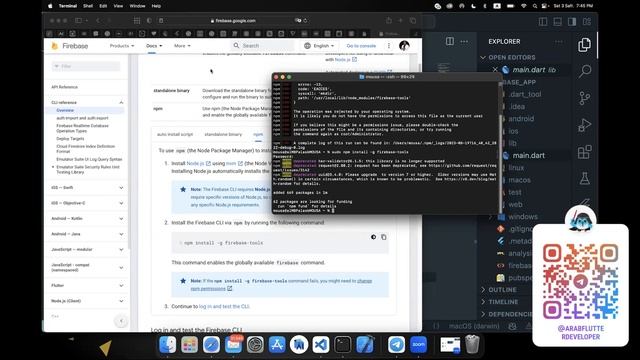640x360 pixels.
Task: Open the English language dropdown
Action: pyautogui.click(x=319, y=46)
